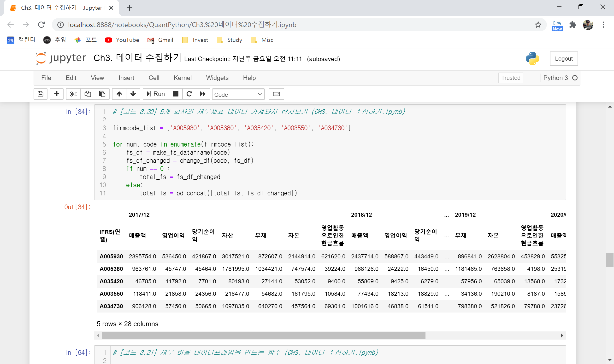614x364 pixels.
Task: Interrupt the kernel with stop icon
Action: click(176, 94)
